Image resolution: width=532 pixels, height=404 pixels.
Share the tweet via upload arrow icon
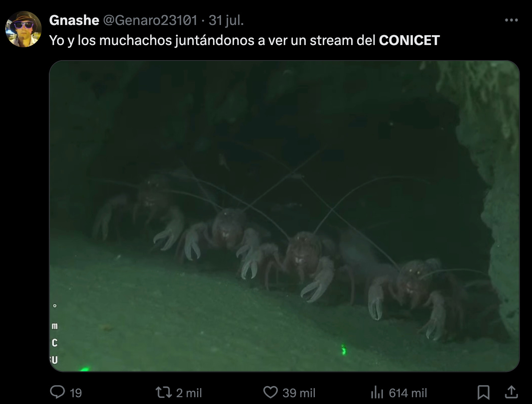pyautogui.click(x=511, y=392)
